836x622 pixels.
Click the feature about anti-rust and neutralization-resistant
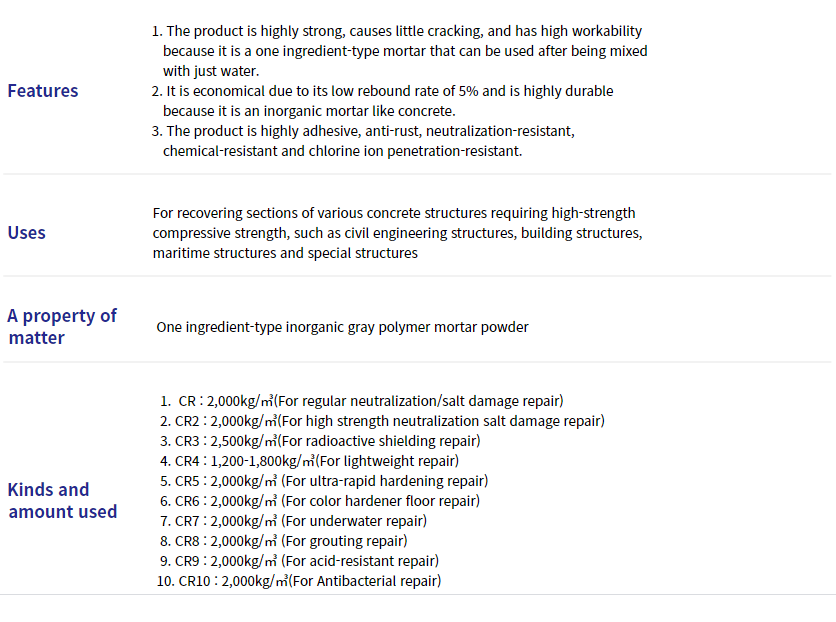coord(363,141)
